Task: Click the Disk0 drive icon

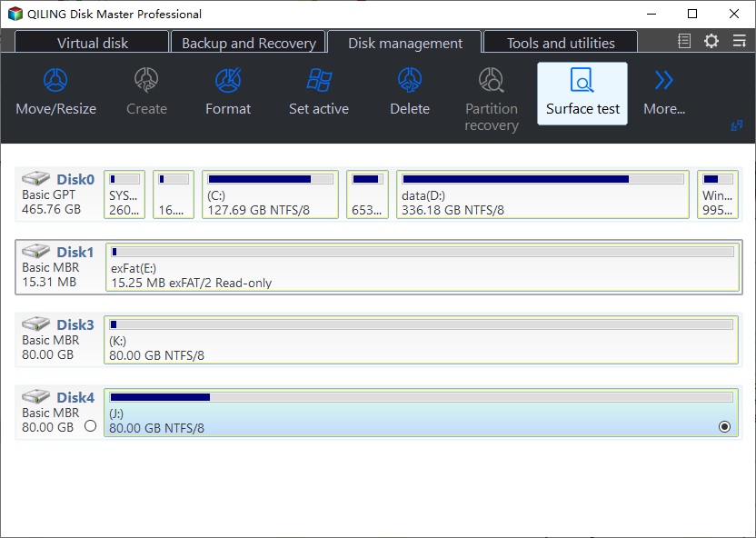Action: point(35,178)
